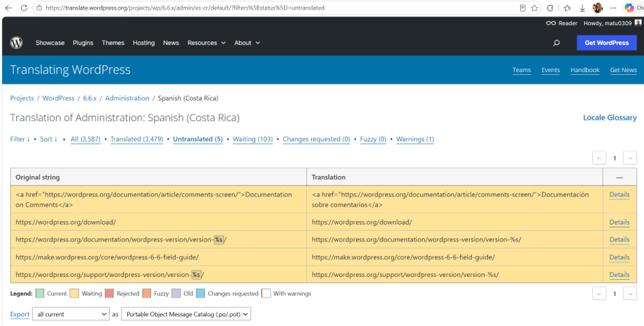Image resolution: width=644 pixels, height=326 pixels.
Task: Open the Get News link
Action: pyautogui.click(x=623, y=70)
